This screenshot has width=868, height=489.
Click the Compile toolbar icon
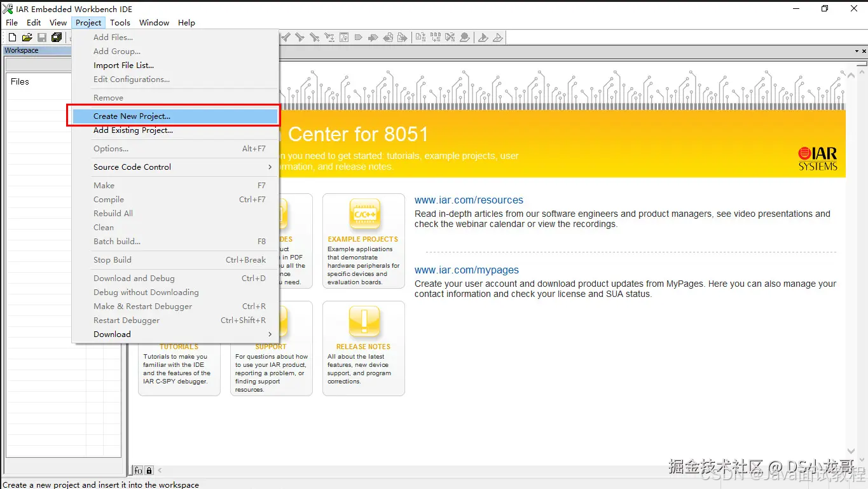click(421, 38)
